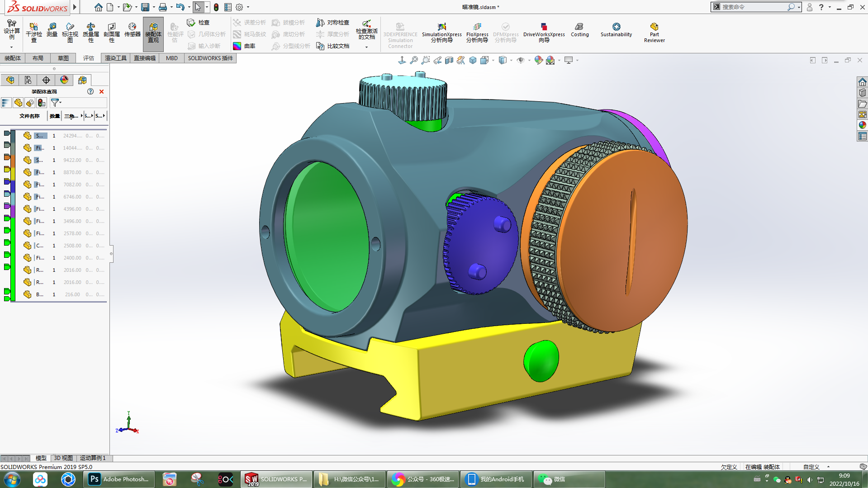Click the Print icon
The image size is (868, 488).
163,7
